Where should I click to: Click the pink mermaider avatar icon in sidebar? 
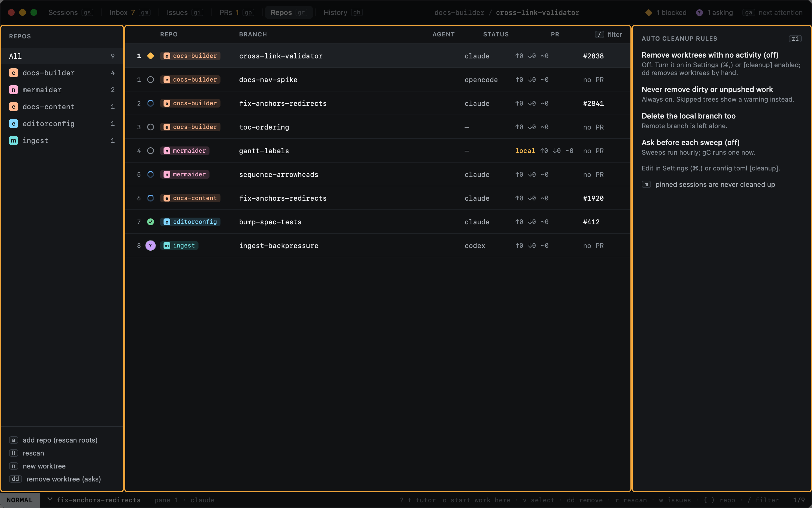[14, 90]
